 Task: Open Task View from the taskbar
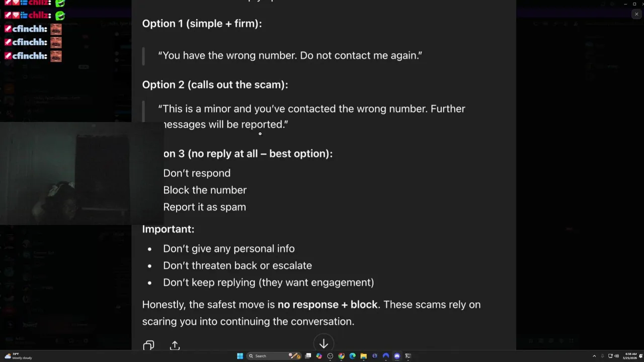[x=308, y=356]
